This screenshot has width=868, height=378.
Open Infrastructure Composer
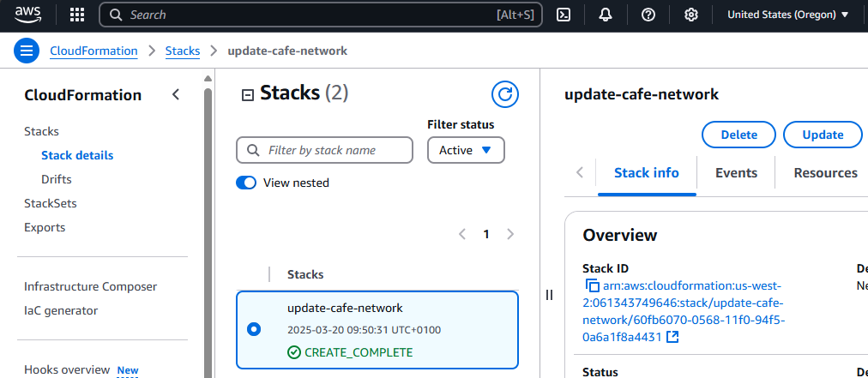click(x=91, y=286)
